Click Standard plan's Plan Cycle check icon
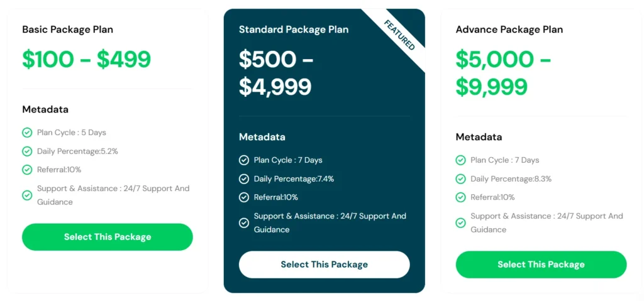 tap(244, 160)
